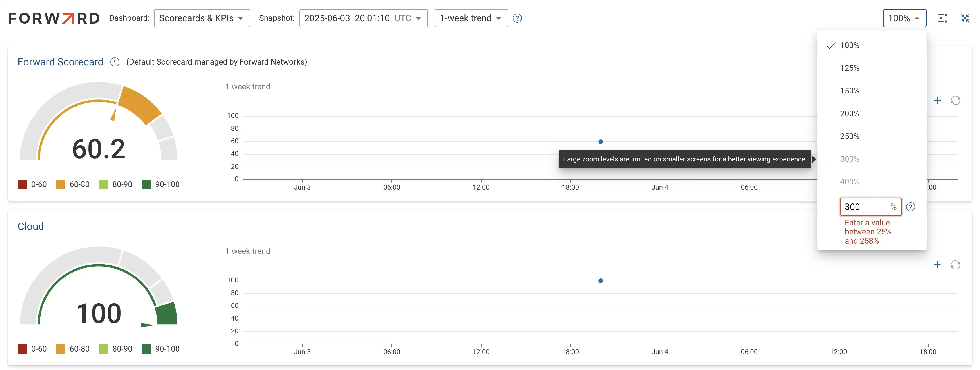The height and width of the screenshot is (370, 980).
Task: Click the Forward Scorecard '1 week trend' label
Action: tap(248, 87)
